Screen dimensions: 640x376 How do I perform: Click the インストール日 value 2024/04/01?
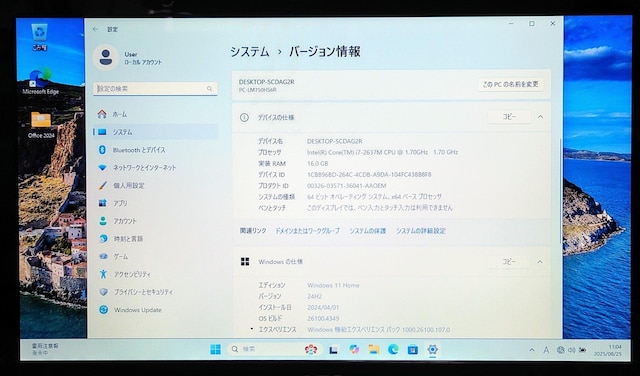point(323,307)
